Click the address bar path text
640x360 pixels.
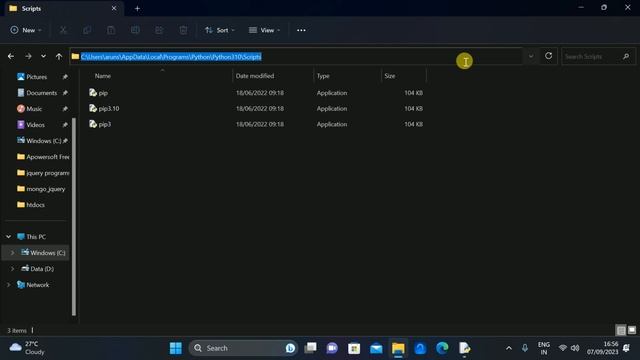pyautogui.click(x=171, y=57)
